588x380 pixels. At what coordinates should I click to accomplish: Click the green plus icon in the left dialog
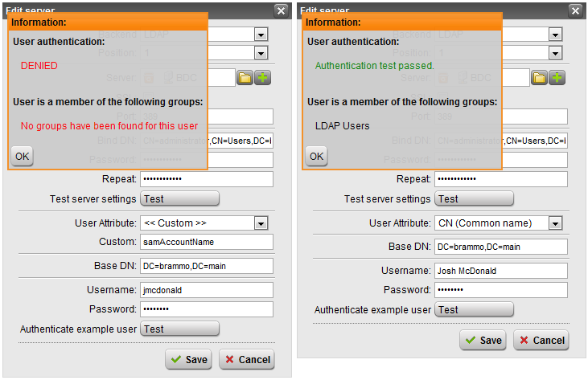click(263, 78)
